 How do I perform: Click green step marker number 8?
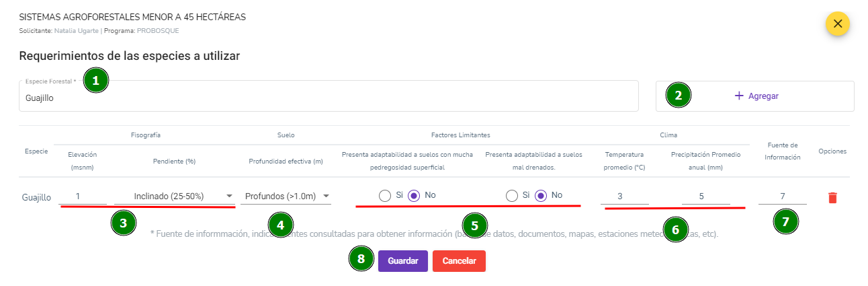[x=361, y=259]
